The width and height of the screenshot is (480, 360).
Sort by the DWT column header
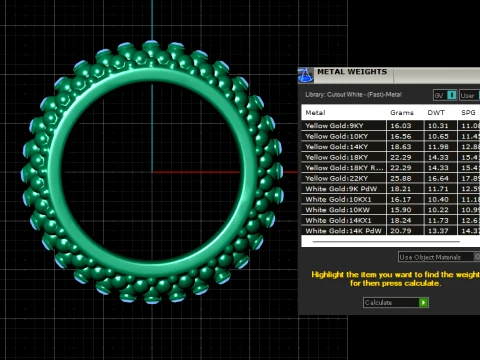(x=436, y=113)
